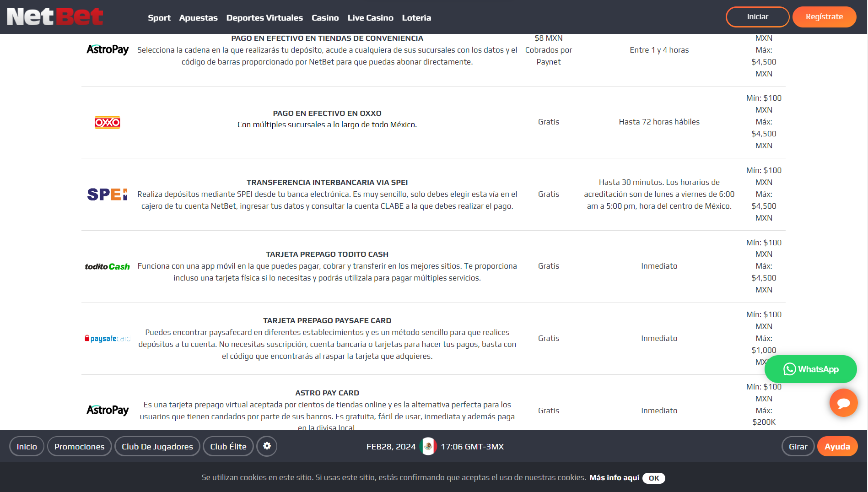868x492 pixels.
Task: Click the Girar button
Action: click(x=798, y=446)
